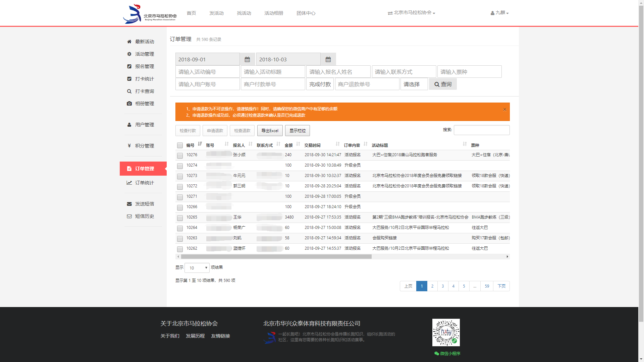Viewport: 644px width, 362px height.
Task: Click the 导出Excel button
Action: point(270,131)
